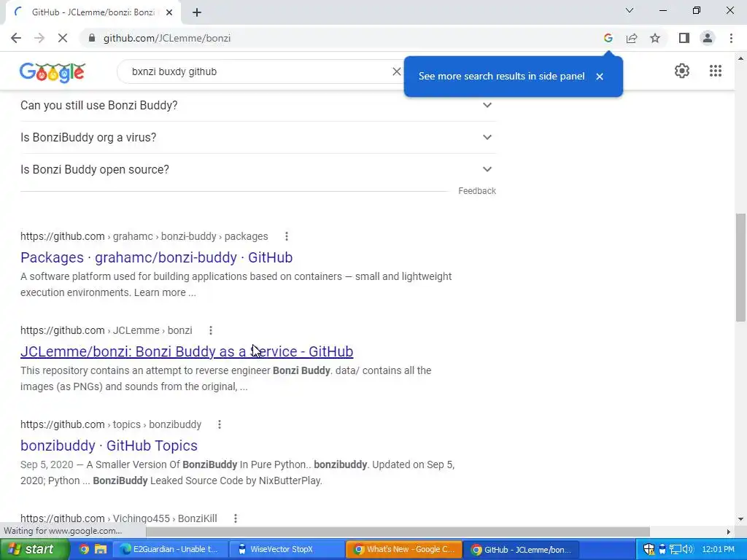Screen dimensions: 747x560
Task: Click the scroll down arrow
Action: pos(740,519)
